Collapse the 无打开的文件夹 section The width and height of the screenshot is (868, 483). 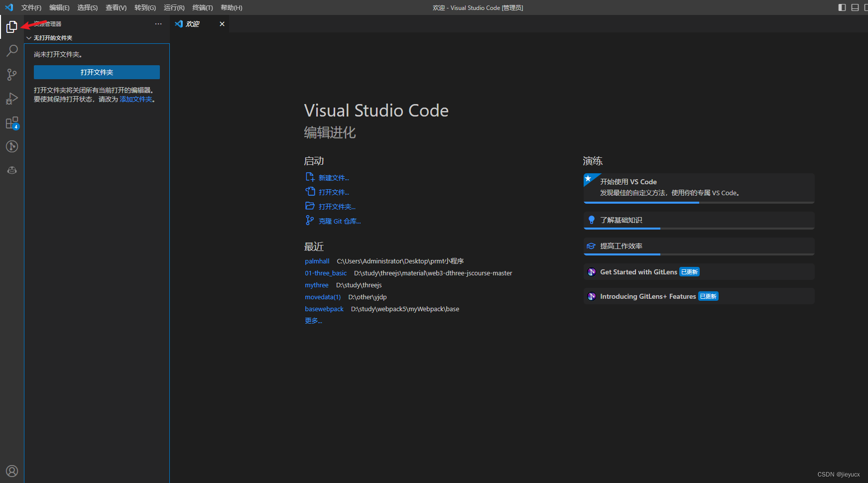tap(97, 38)
